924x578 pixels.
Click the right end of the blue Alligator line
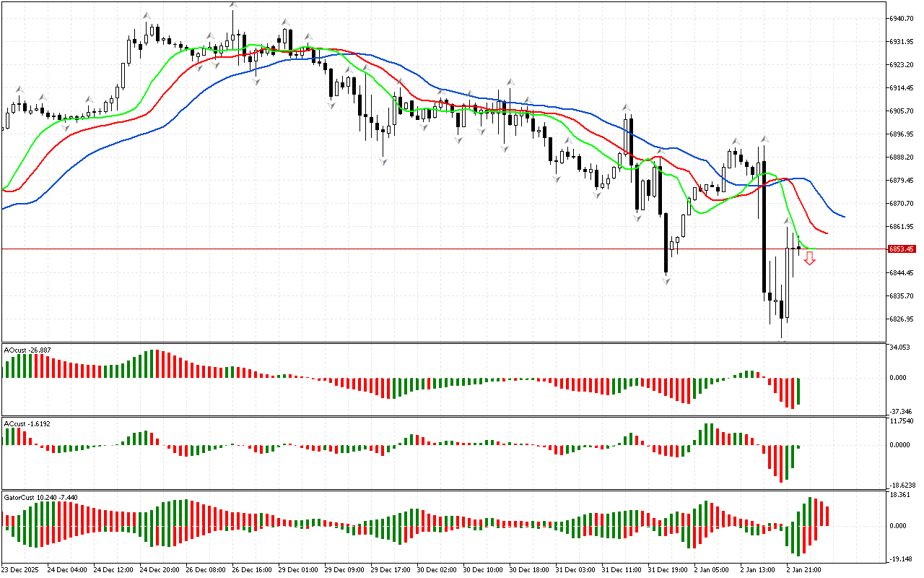click(x=843, y=216)
